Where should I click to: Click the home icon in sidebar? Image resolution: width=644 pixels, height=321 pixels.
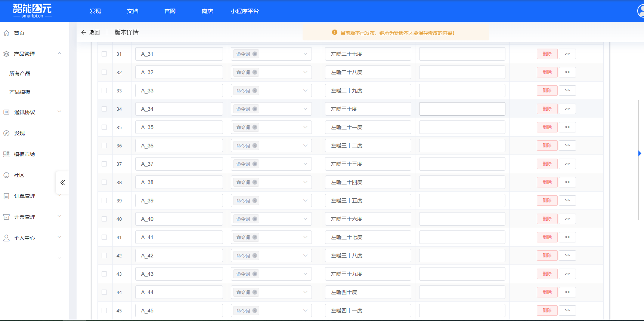(6, 33)
